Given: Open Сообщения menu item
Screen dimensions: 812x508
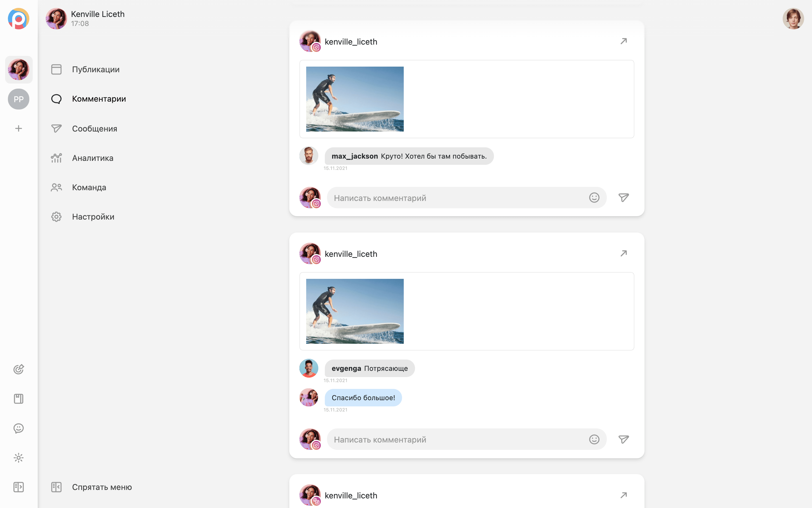Looking at the screenshot, I should [x=95, y=129].
